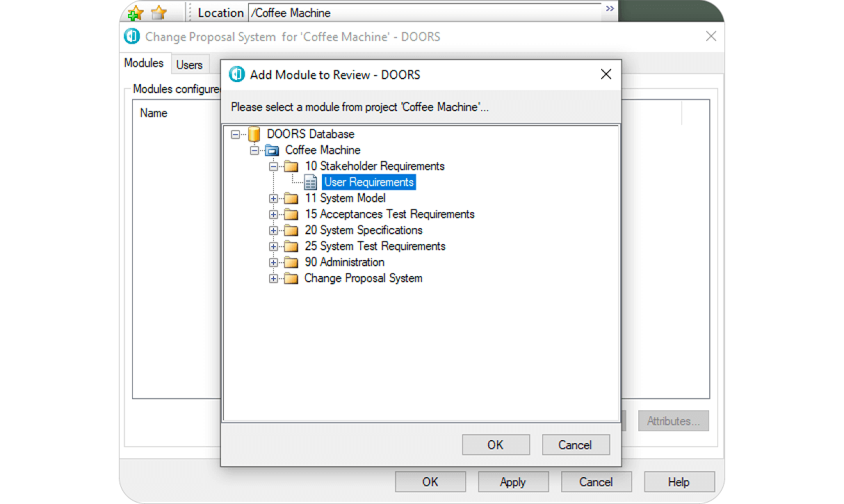Click the DOORS logo in Add Module dialog
This screenshot has height=504, width=844.
click(x=236, y=74)
